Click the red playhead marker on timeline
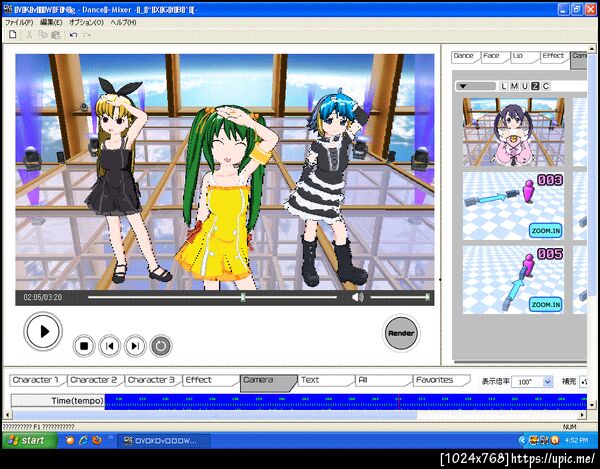 tap(398, 402)
